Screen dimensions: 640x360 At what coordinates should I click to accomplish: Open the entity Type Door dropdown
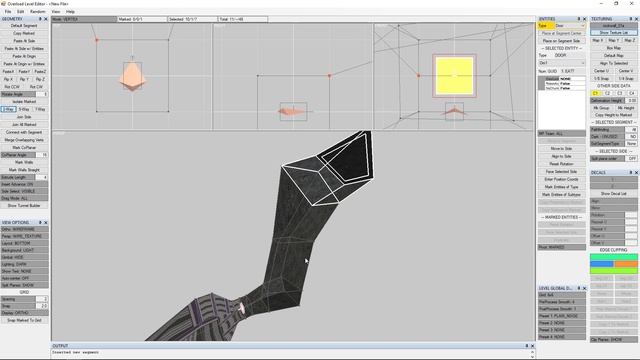(x=570, y=26)
